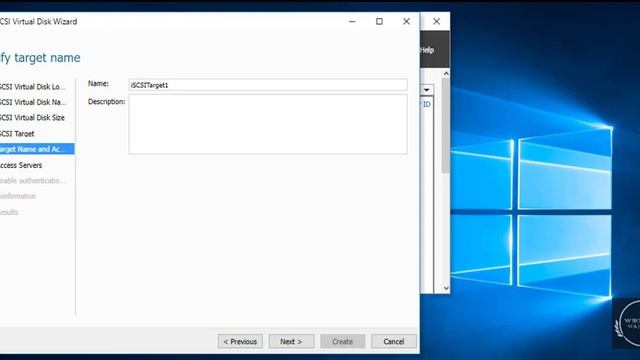640x360 pixels.
Task: Minimize the Virtual Disk Wizard window
Action: click(x=352, y=22)
